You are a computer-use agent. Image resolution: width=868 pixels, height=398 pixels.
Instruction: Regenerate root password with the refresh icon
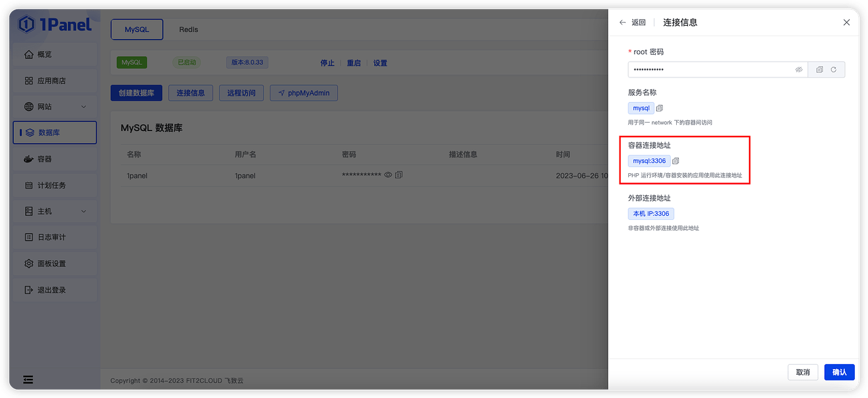point(833,69)
